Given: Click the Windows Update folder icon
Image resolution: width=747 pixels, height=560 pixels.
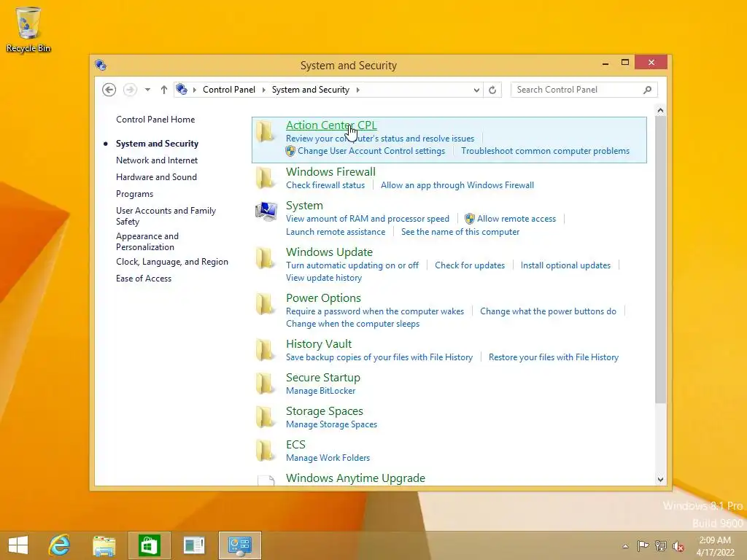Looking at the screenshot, I should (x=266, y=258).
